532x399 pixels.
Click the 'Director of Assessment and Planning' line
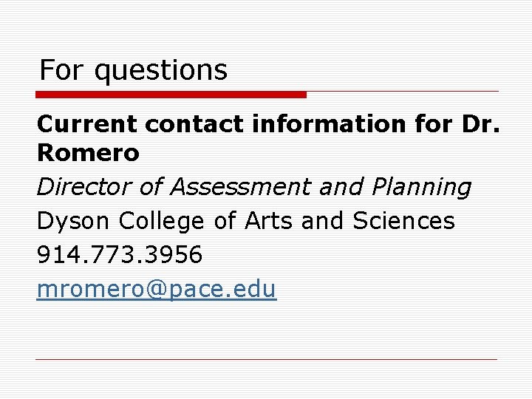coord(253,187)
